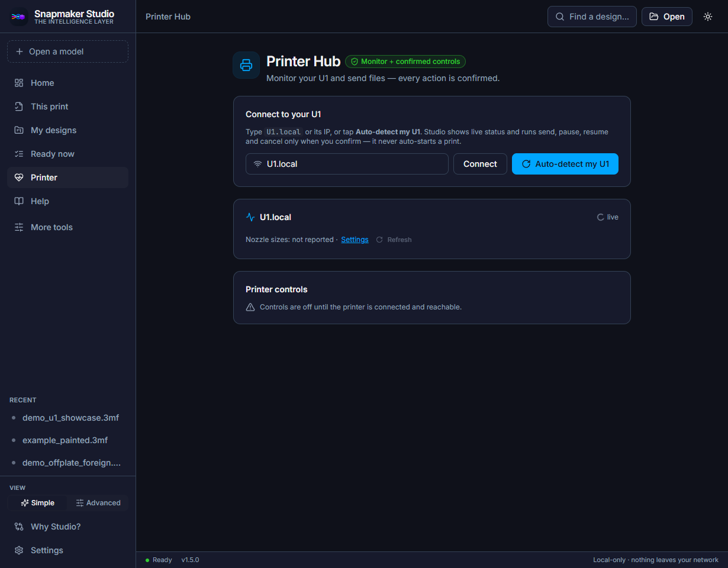This screenshot has width=728, height=568.
Task: Click the magnifier icon in Find a design
Action: point(560,17)
